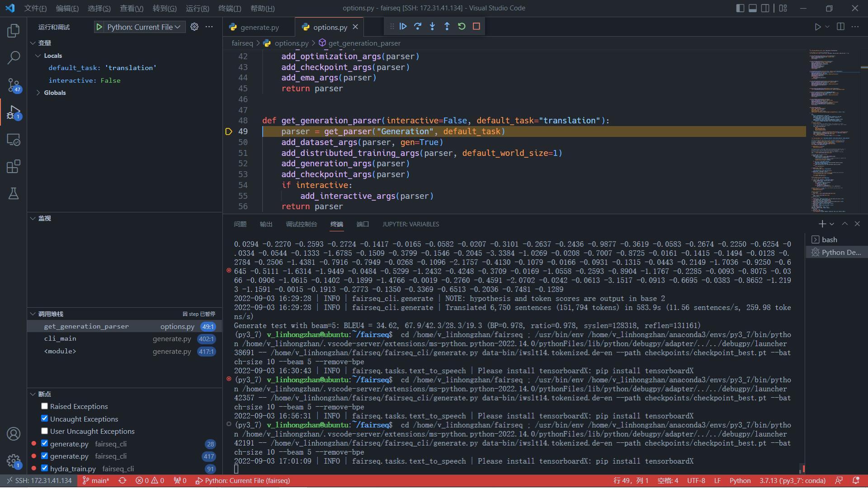Open 运行(R) menu
Viewport: 868px width, 488px height.
coord(197,8)
